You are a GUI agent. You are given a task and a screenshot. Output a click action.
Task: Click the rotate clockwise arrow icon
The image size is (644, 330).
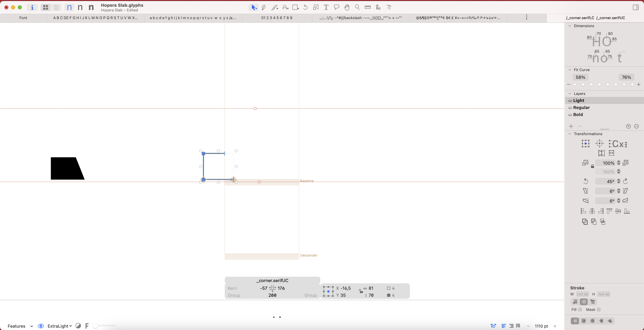[x=625, y=181]
